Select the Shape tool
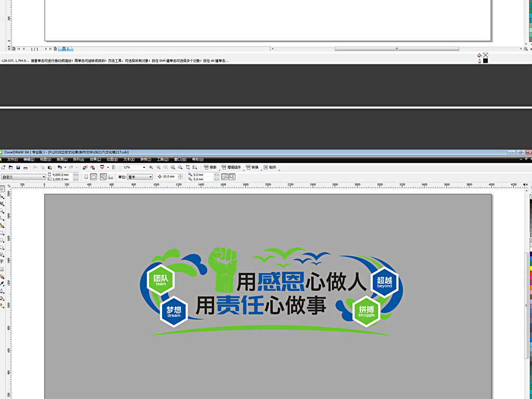The image size is (532, 399). pyautogui.click(x=3, y=197)
